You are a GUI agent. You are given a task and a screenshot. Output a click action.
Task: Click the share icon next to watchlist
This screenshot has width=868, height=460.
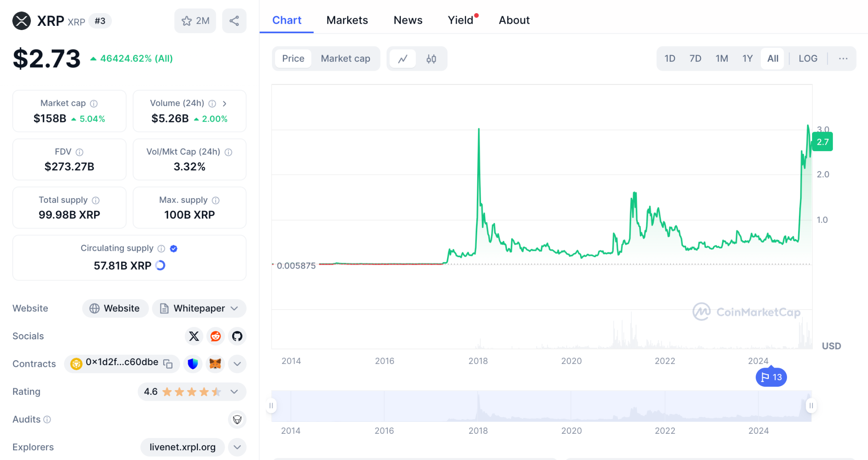(x=234, y=21)
